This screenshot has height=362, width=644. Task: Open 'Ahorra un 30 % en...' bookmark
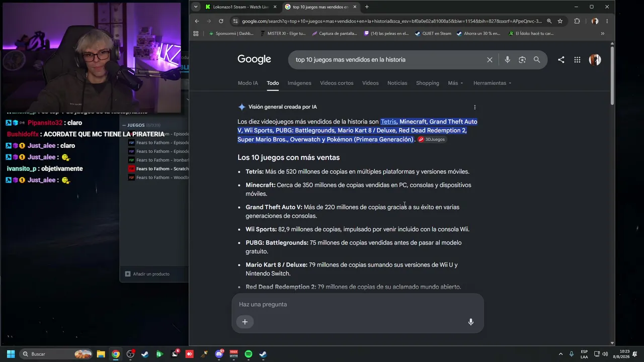478,34
